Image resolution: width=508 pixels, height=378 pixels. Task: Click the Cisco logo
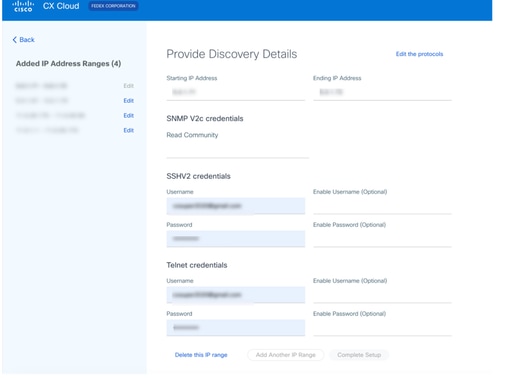[23, 6]
